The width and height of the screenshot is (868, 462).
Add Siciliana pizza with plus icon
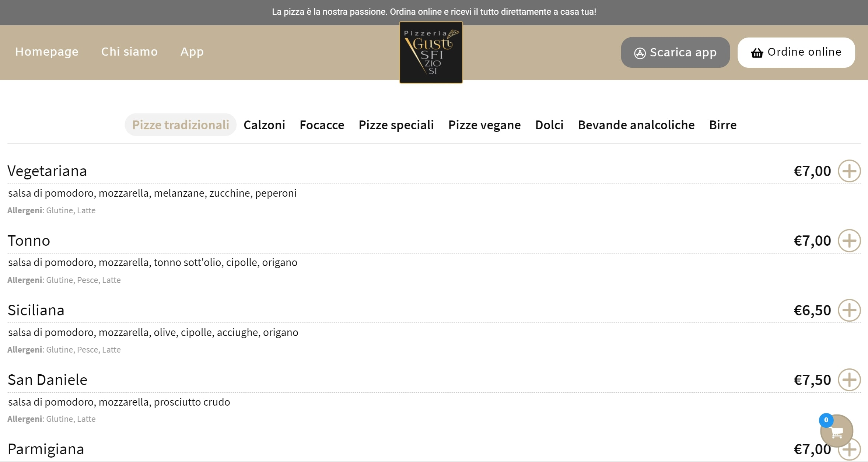point(849,310)
